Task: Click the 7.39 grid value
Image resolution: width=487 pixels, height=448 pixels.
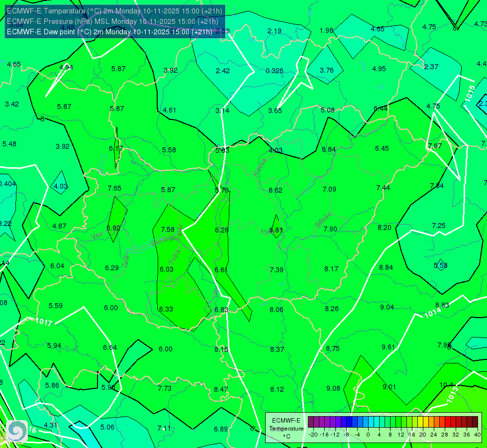Action: click(x=277, y=269)
